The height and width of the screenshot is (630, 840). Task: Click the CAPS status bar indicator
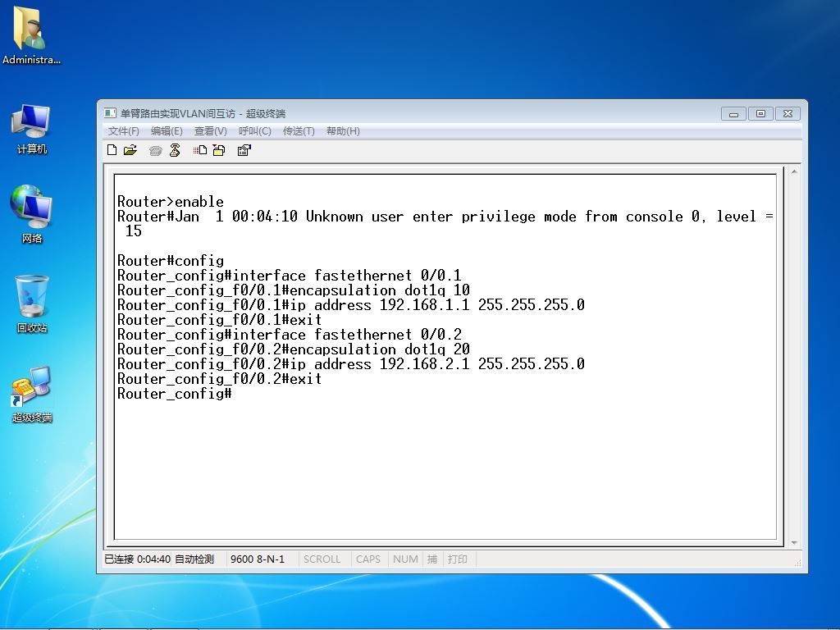pos(368,559)
